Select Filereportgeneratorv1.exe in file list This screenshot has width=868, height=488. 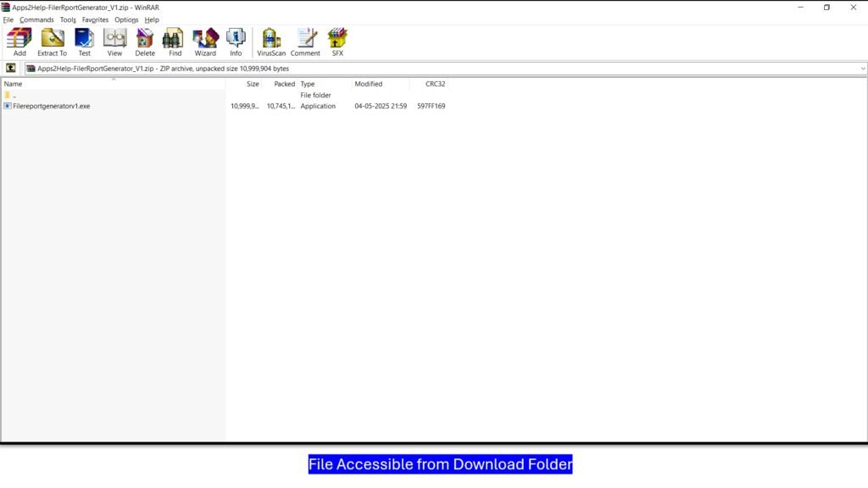click(51, 106)
